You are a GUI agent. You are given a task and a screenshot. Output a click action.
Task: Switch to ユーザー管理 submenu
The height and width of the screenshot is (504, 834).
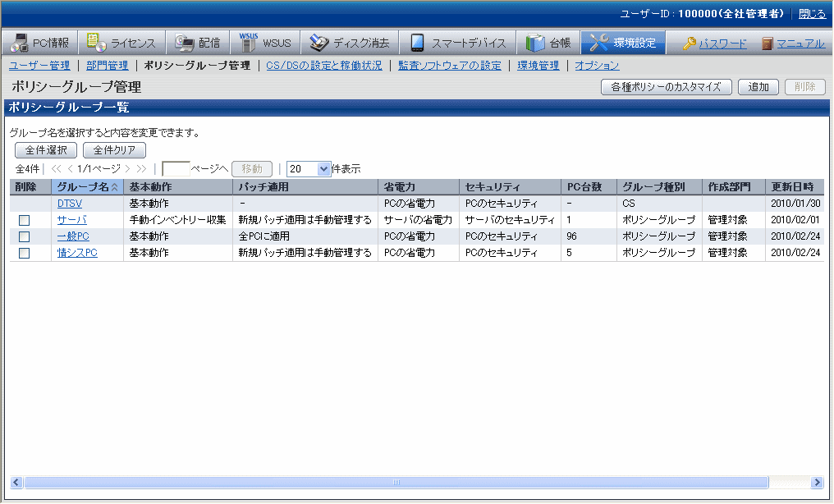(x=39, y=66)
